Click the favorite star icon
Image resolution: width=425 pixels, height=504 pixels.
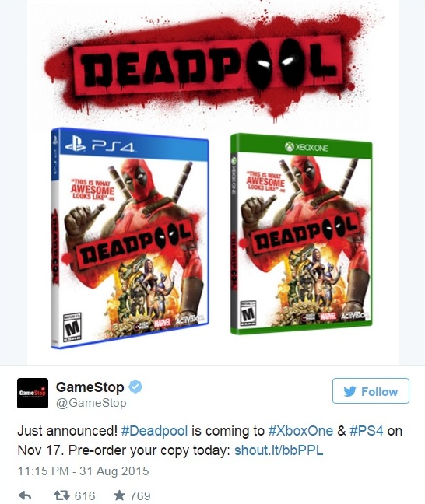coord(119,495)
